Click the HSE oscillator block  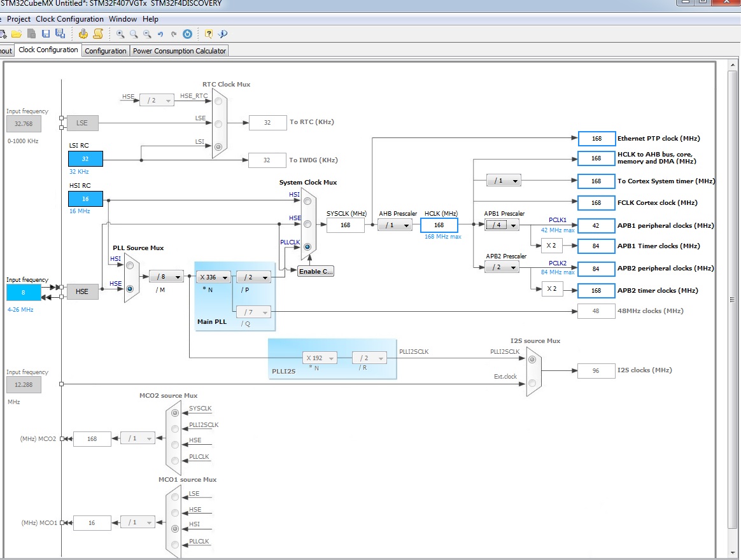[x=82, y=291]
